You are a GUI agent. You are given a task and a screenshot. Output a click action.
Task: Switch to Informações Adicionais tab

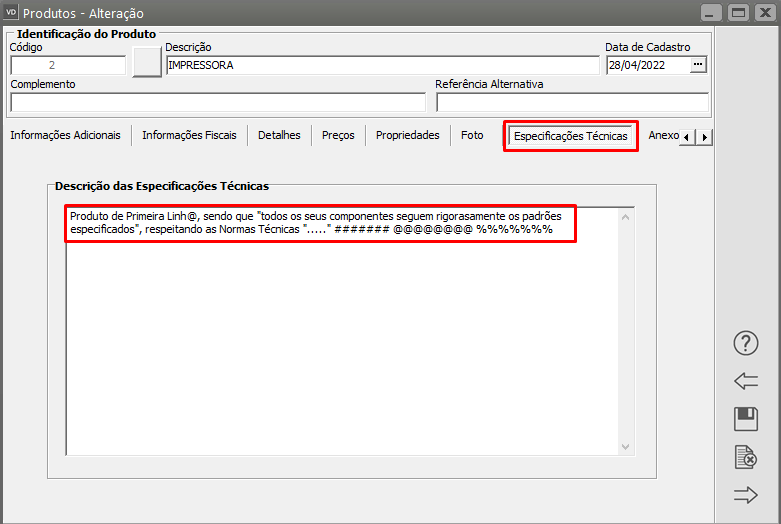(x=65, y=135)
